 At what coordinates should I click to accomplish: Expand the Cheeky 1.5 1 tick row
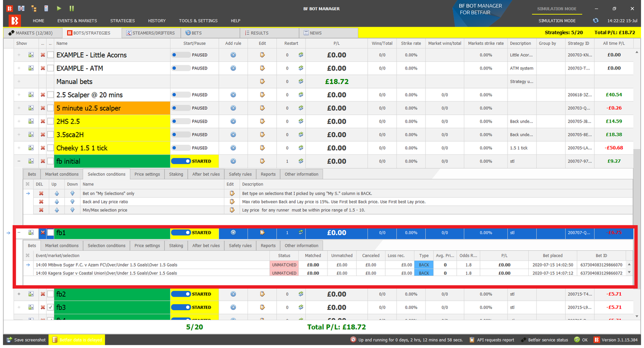(19, 148)
